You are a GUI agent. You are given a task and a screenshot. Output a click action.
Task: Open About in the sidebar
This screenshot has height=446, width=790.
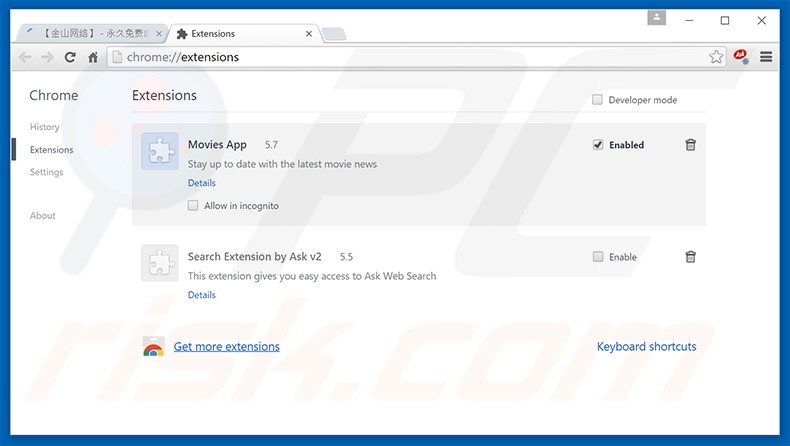42,216
